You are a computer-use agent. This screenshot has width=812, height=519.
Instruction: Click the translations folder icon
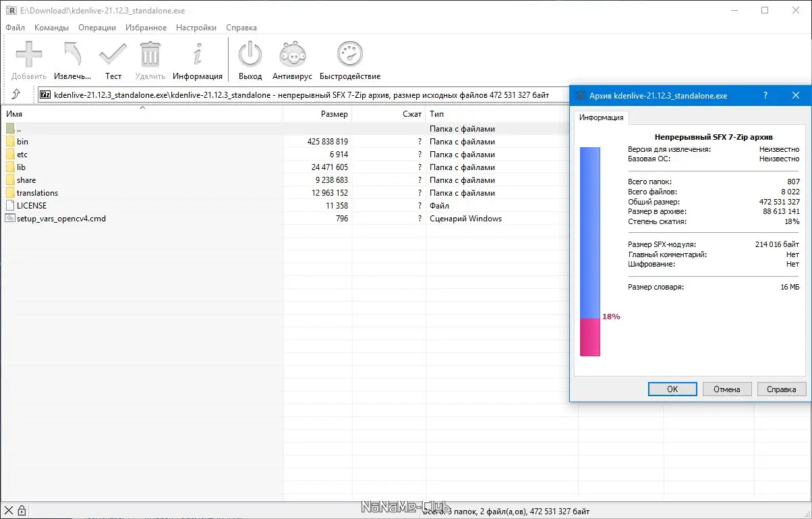[x=10, y=193]
